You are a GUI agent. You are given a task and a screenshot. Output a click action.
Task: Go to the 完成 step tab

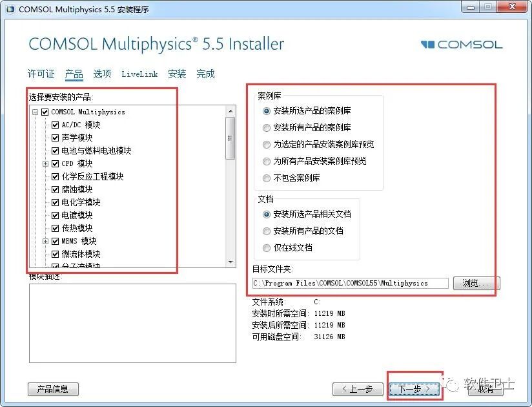[x=205, y=74]
